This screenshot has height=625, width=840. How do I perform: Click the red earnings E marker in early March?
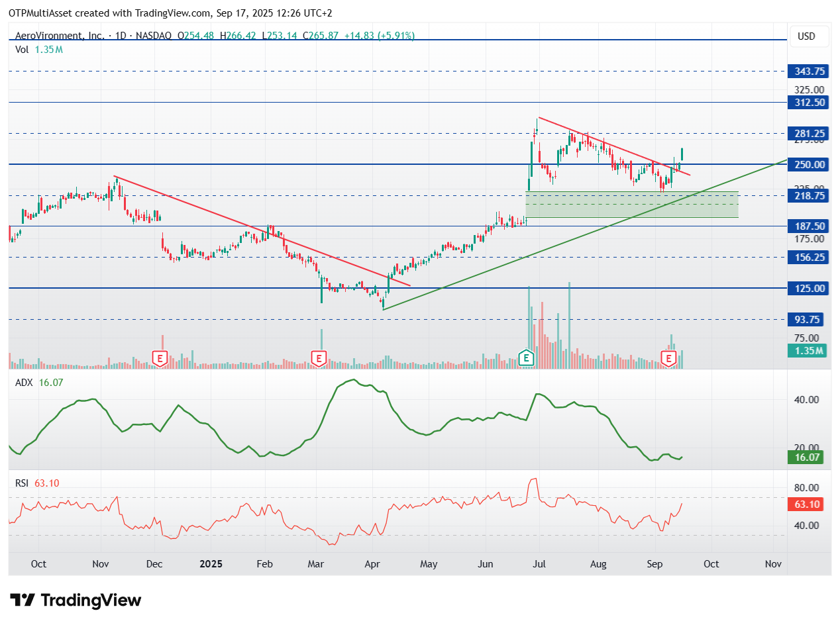click(319, 360)
